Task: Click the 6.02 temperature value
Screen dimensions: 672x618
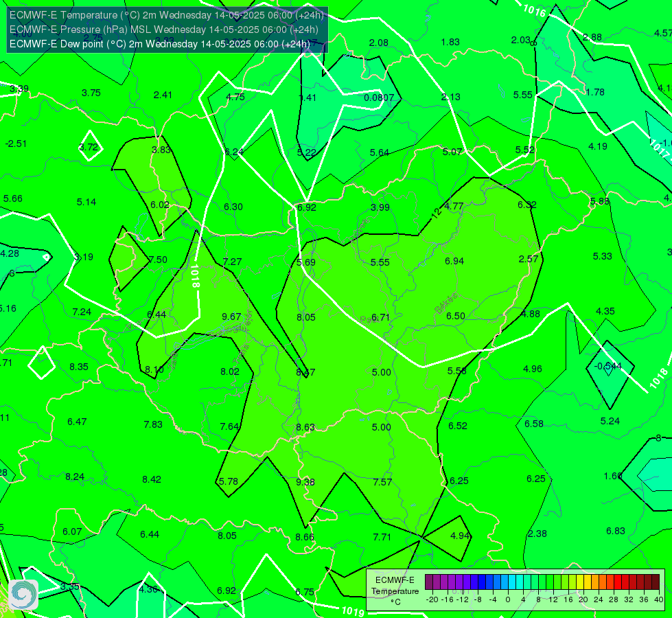Action: coord(160,205)
